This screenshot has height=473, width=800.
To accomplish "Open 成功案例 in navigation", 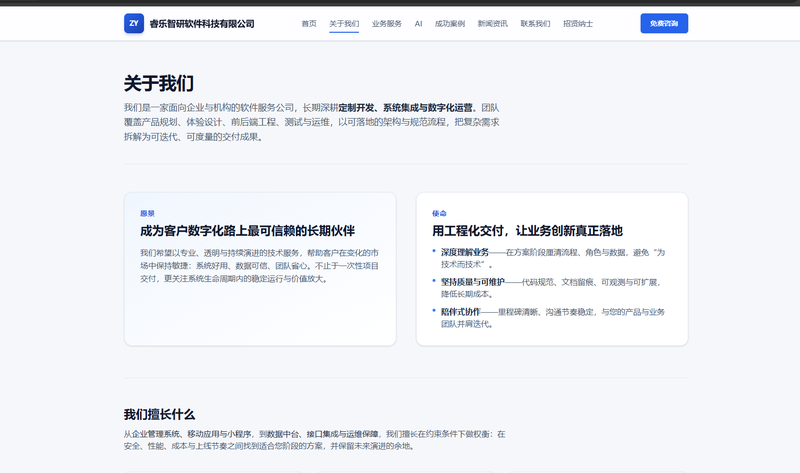I will (449, 23).
